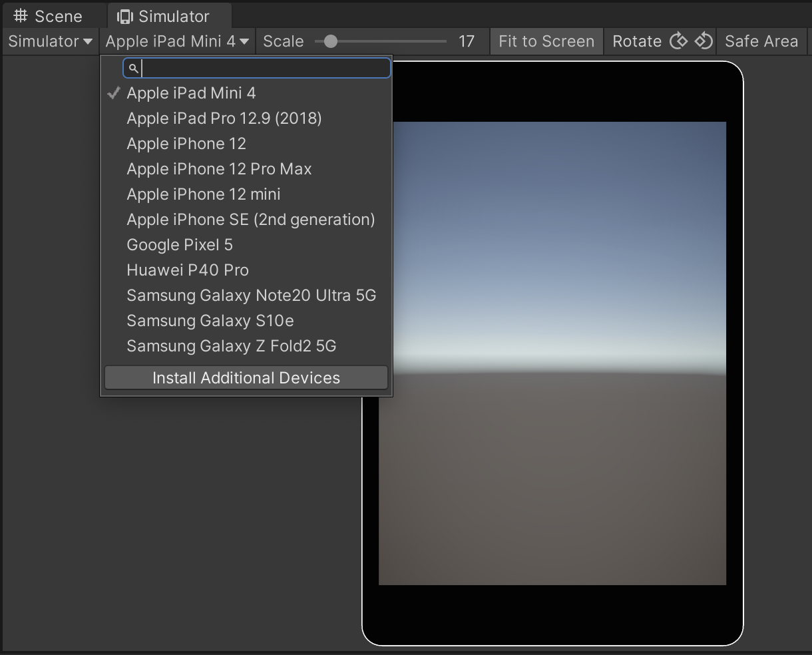Select Huawei P40 Pro device
812x655 pixels.
[x=246, y=270]
